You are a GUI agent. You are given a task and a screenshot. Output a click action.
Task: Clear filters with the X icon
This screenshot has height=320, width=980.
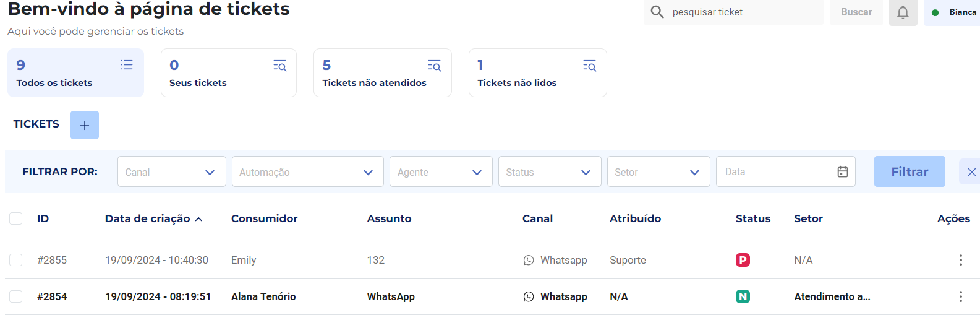coord(971,172)
